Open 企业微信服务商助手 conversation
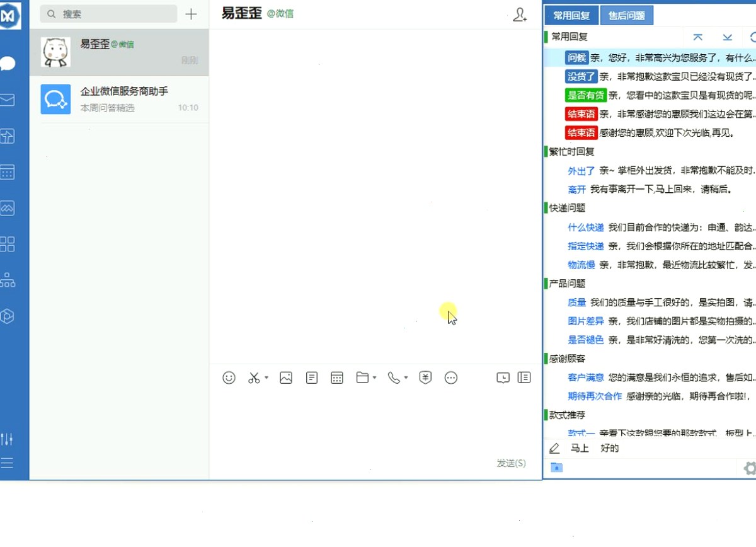 click(x=119, y=100)
